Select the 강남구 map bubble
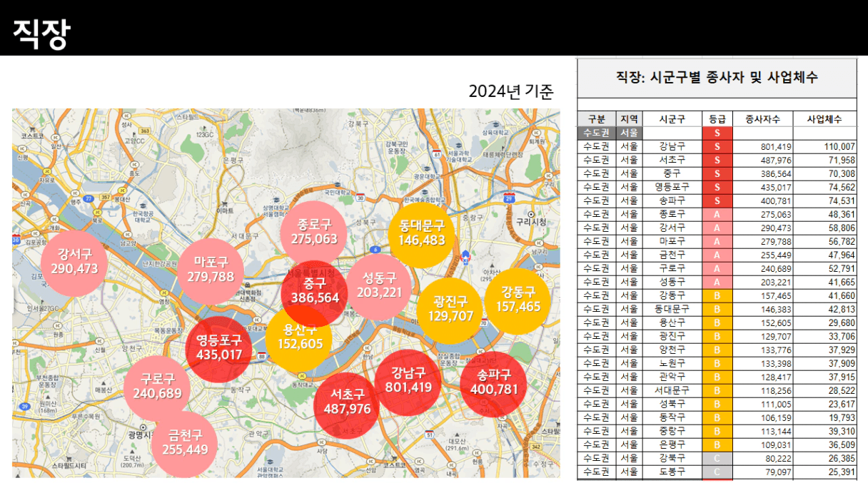 [408, 382]
